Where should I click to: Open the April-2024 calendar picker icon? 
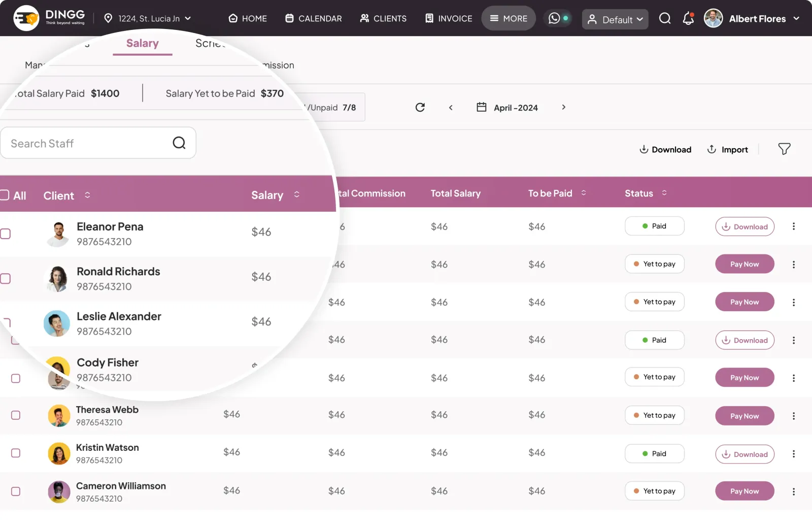pyautogui.click(x=482, y=107)
